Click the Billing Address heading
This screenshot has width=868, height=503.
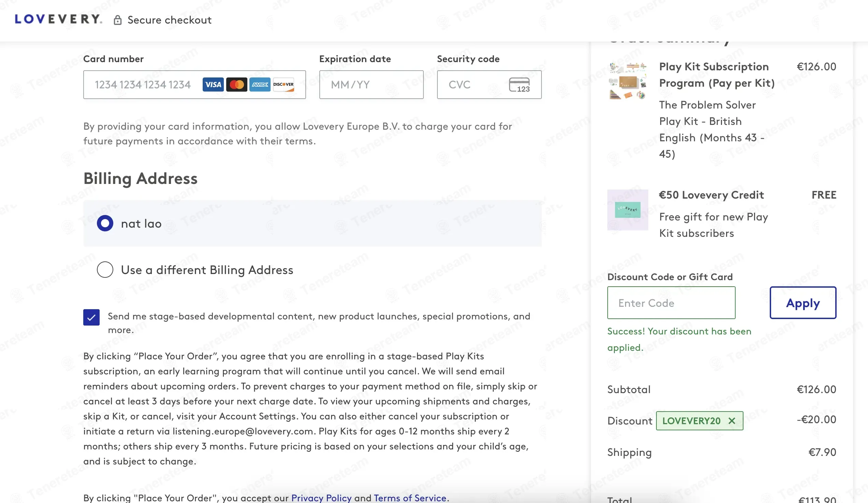point(141,178)
